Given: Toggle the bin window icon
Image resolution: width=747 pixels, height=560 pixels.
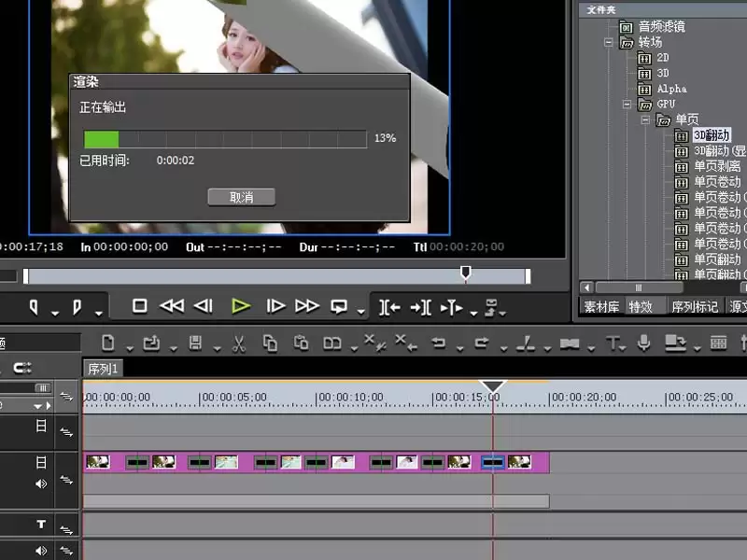Looking at the screenshot, I should 718,343.
